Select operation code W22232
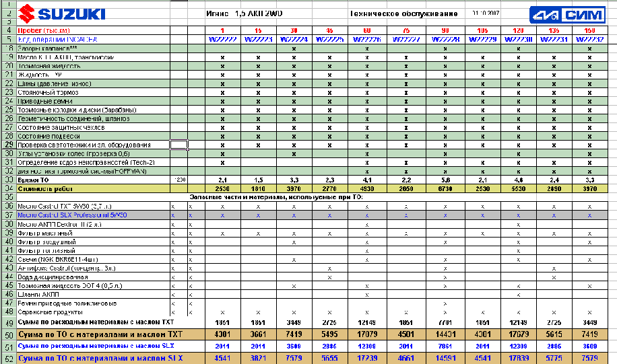 pos(589,39)
